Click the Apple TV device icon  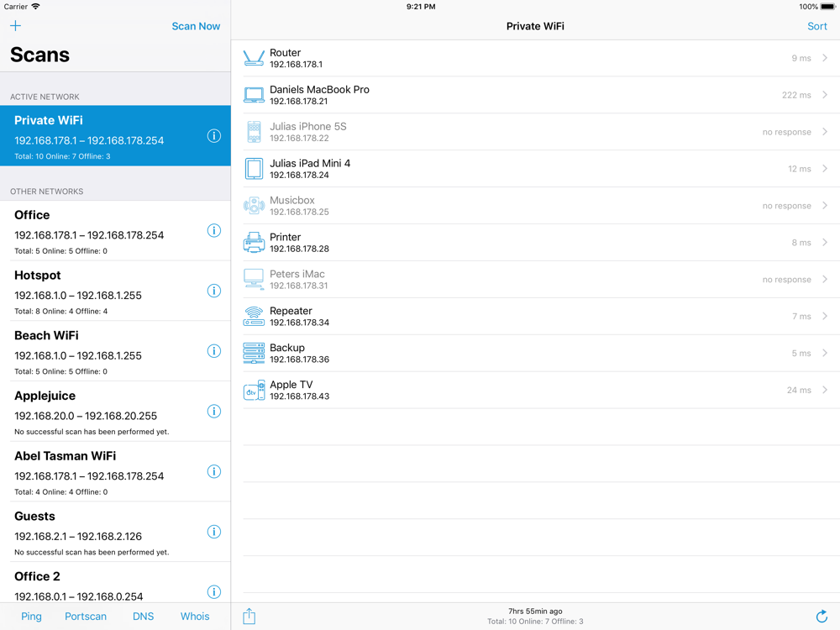point(254,390)
